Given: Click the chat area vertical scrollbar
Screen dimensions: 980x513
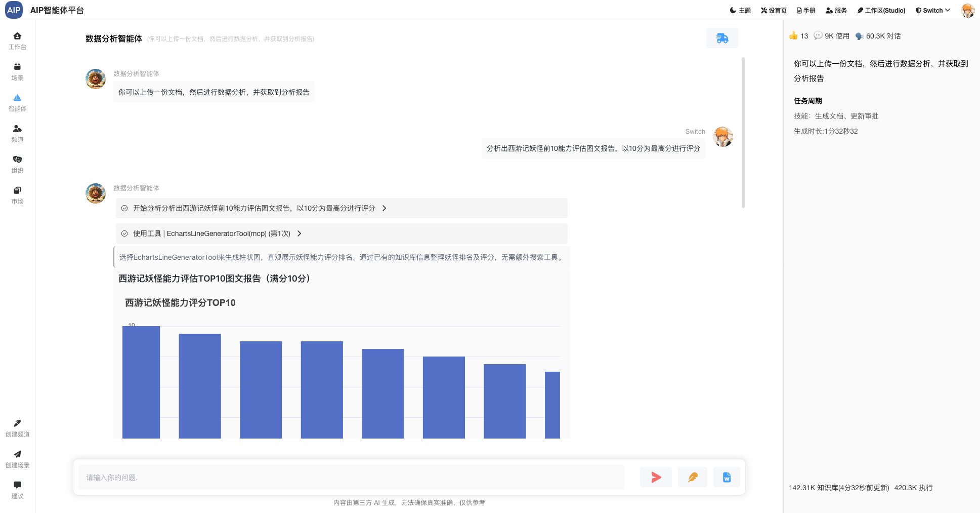Looking at the screenshot, I should click(x=743, y=133).
